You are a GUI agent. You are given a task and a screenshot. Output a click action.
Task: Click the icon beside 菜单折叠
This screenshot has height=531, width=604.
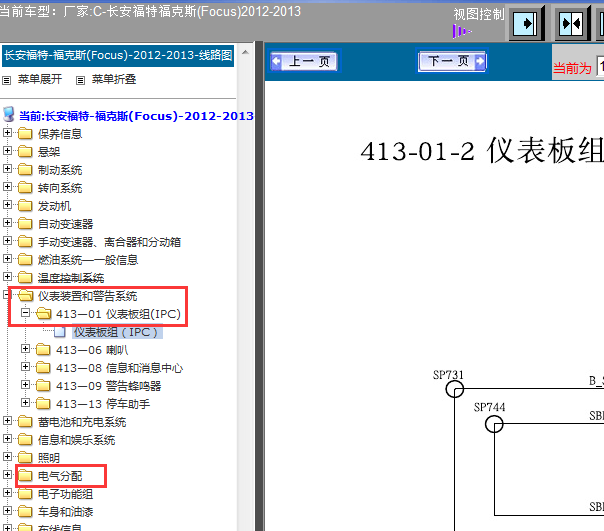(80, 81)
